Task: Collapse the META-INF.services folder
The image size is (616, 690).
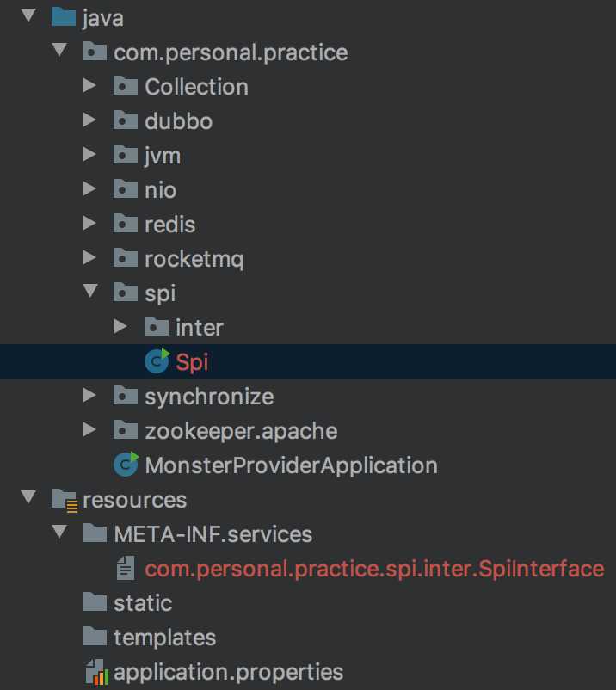Action: tap(58, 533)
